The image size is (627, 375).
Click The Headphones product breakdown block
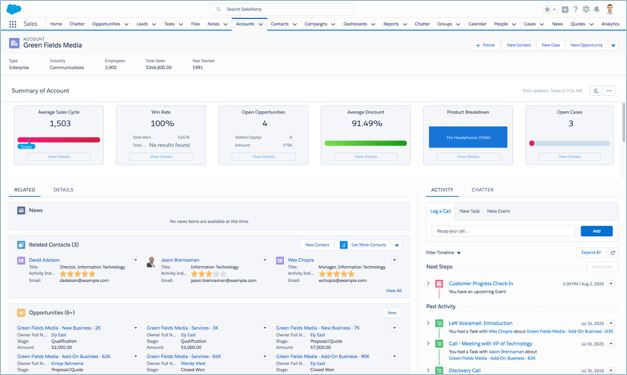[x=468, y=137]
